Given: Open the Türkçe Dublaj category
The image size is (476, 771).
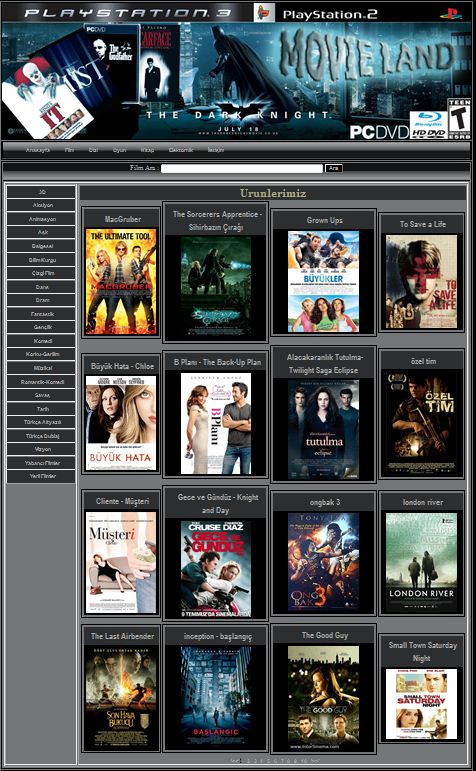Looking at the screenshot, I should tap(41, 436).
